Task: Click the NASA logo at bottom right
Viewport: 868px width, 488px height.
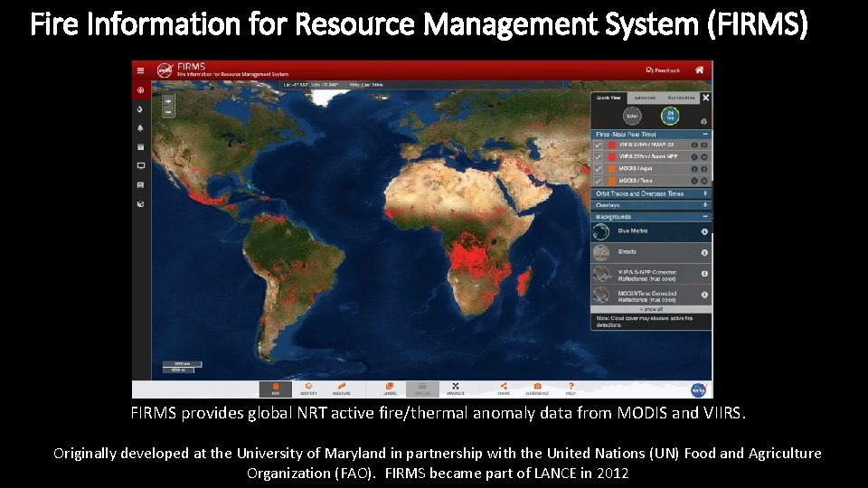Action: click(699, 389)
